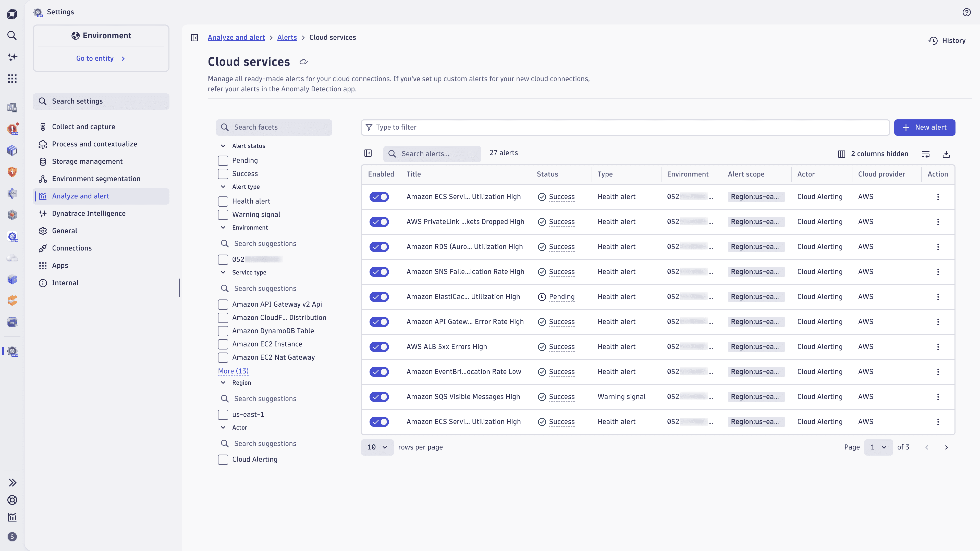Open actions menu for AWS ALB 5xx Errors High
Viewport: 980px width, 551px height.
(x=938, y=347)
